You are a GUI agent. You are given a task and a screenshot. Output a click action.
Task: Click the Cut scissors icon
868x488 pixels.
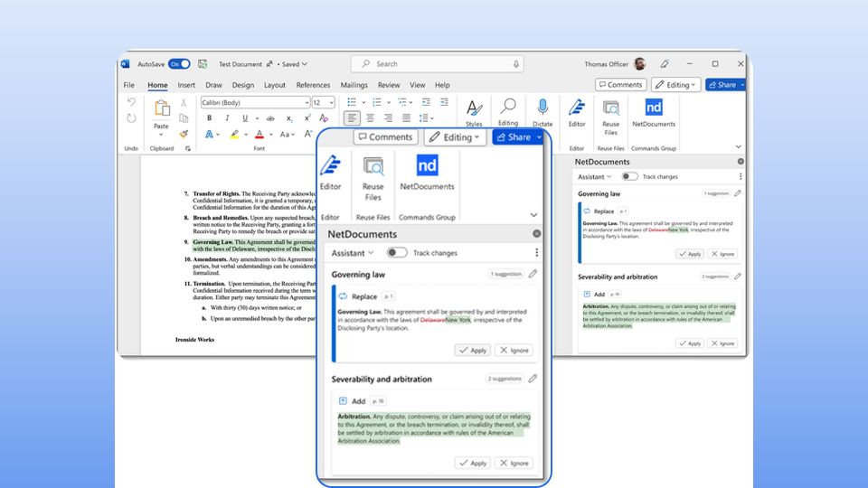tap(184, 102)
